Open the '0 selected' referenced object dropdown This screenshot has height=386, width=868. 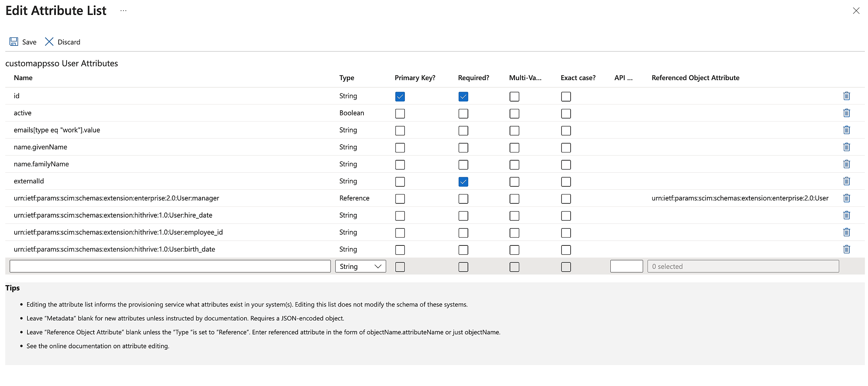tap(743, 266)
